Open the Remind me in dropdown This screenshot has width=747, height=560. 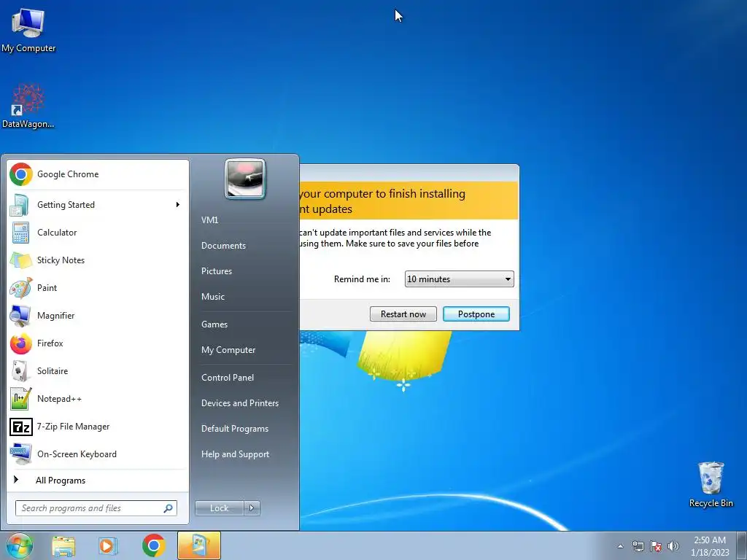(x=460, y=279)
